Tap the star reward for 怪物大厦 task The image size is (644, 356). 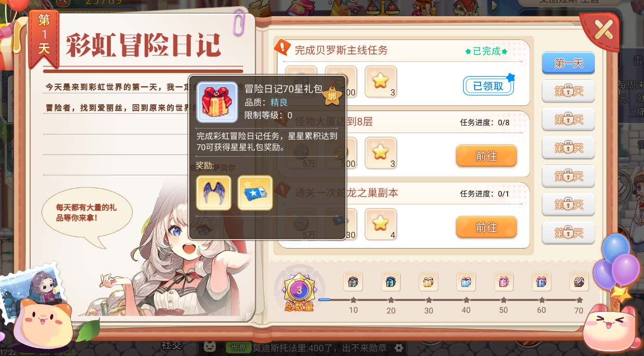point(381,153)
